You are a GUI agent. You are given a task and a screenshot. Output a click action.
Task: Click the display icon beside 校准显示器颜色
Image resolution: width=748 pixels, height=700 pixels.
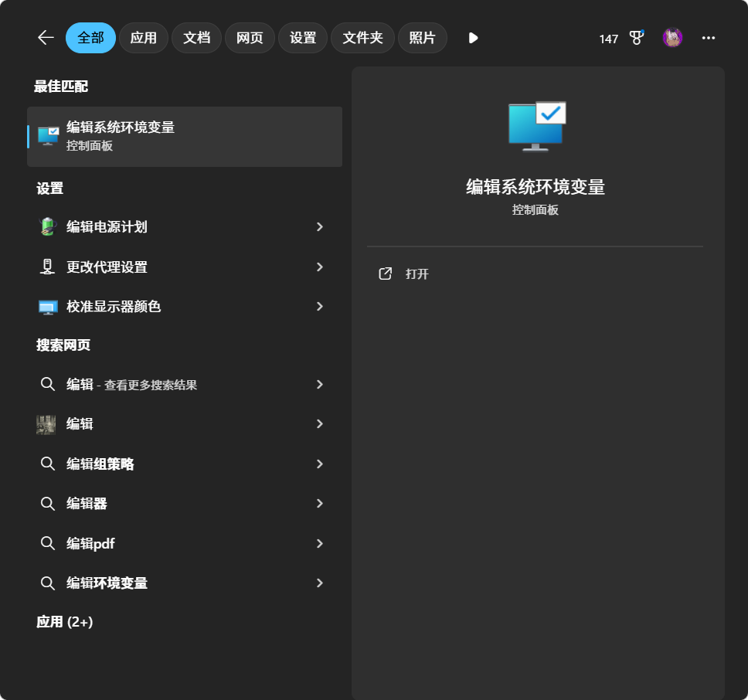[48, 307]
